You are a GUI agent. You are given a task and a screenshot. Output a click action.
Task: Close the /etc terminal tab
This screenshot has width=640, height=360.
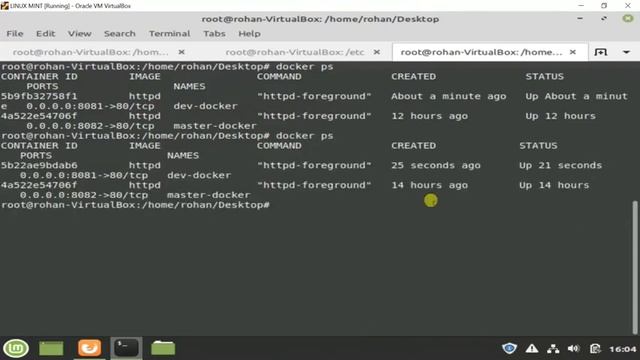[377, 52]
